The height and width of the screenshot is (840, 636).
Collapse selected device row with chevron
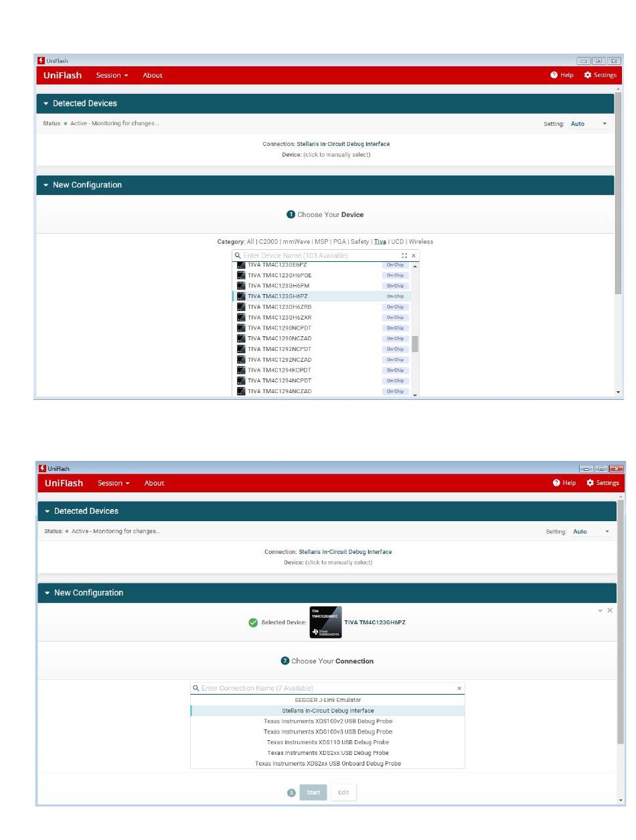coord(600,610)
